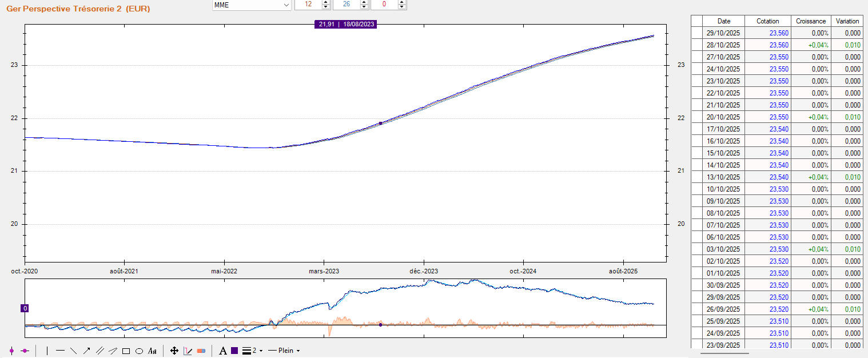Click the input field showing 0

pos(384,5)
